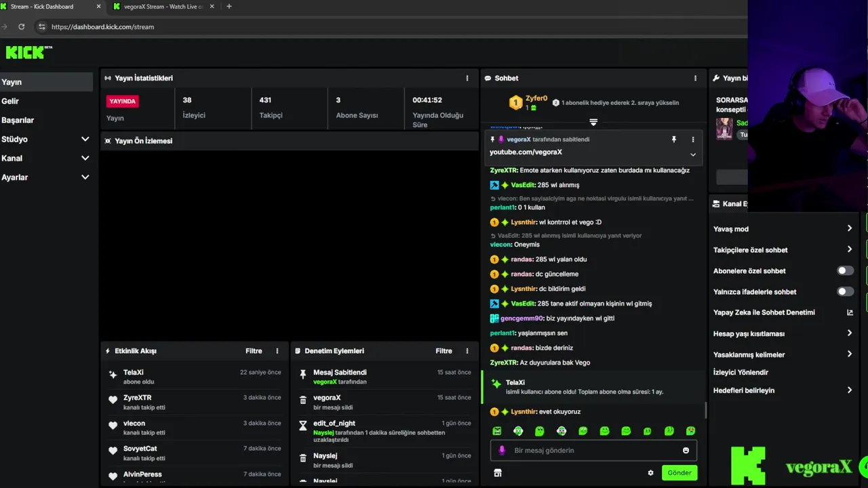Insert the heart-eyes emote at row end

pos(690,431)
